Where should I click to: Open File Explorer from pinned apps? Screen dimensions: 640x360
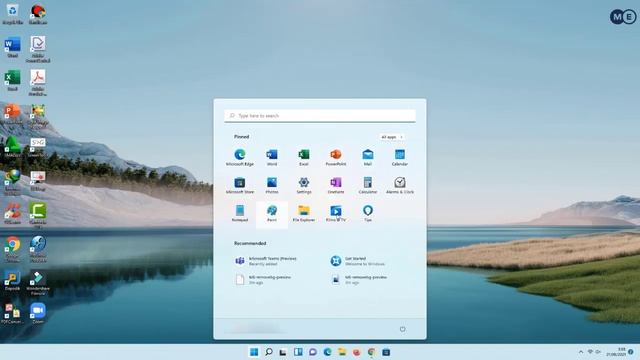tap(304, 213)
